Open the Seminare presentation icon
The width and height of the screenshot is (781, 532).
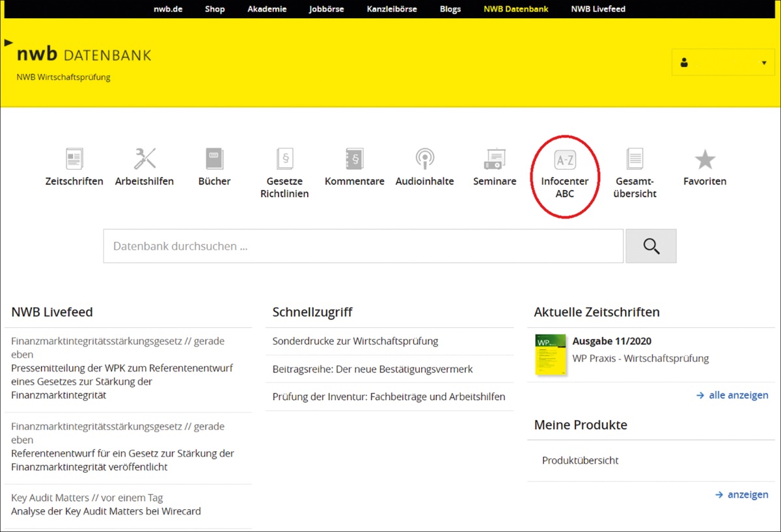pos(495,159)
